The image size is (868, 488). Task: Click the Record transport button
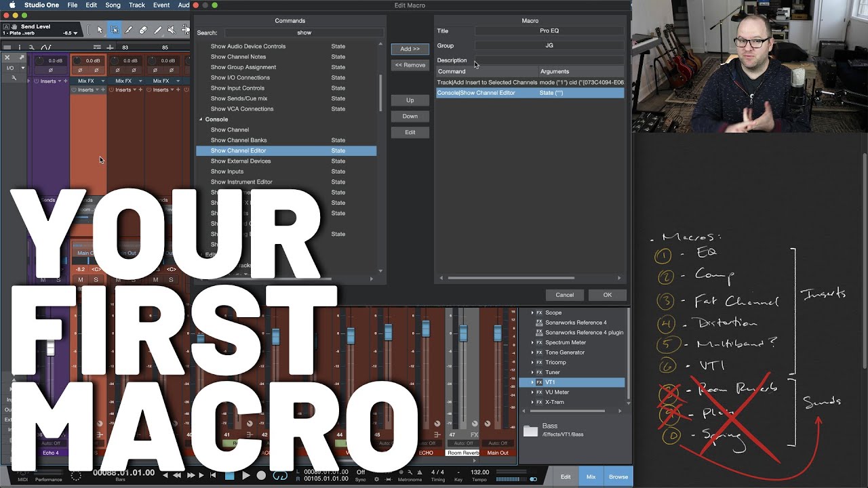pos(262,476)
